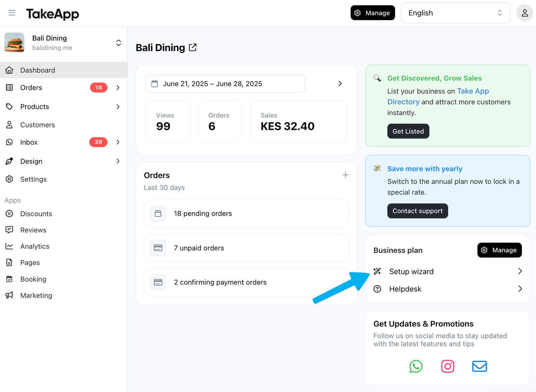Click the Inbox WhatsApp icon in sidebar
The height and width of the screenshot is (392, 536).
pos(9,142)
